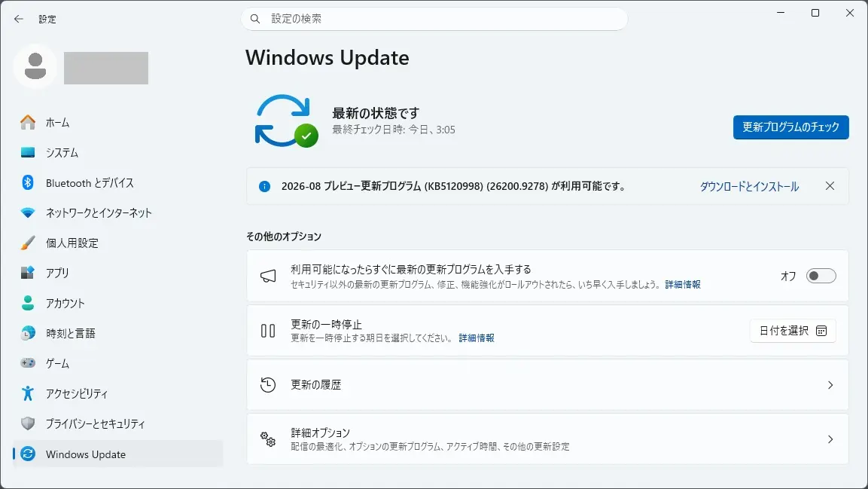Go to 時刻と言語 settings
The image size is (868, 489).
click(117, 333)
